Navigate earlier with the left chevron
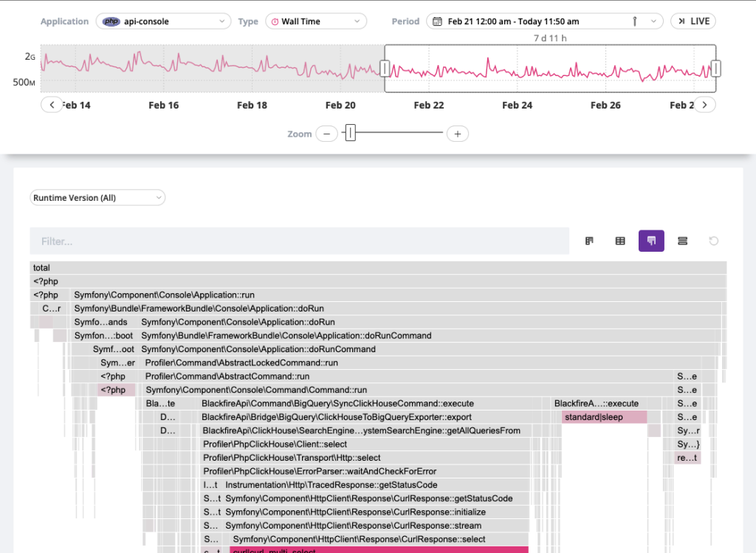 pyautogui.click(x=52, y=104)
